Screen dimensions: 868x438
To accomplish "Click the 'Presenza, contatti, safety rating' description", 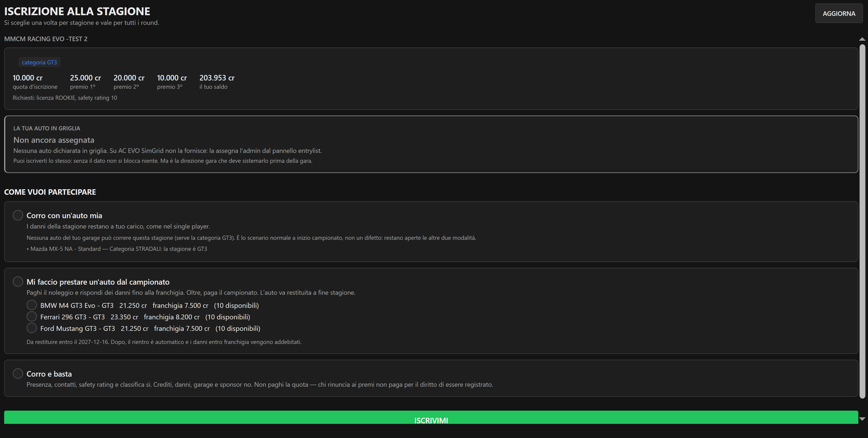I will click(x=260, y=384).
